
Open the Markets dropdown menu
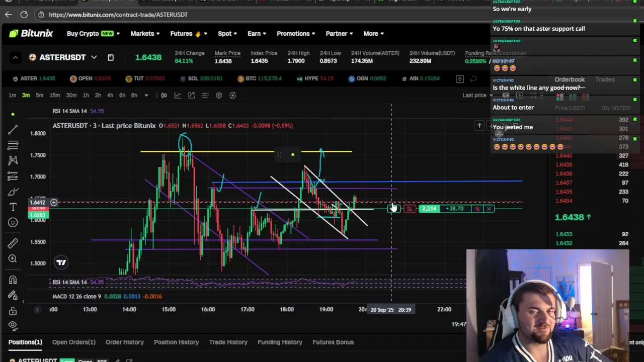click(145, 34)
